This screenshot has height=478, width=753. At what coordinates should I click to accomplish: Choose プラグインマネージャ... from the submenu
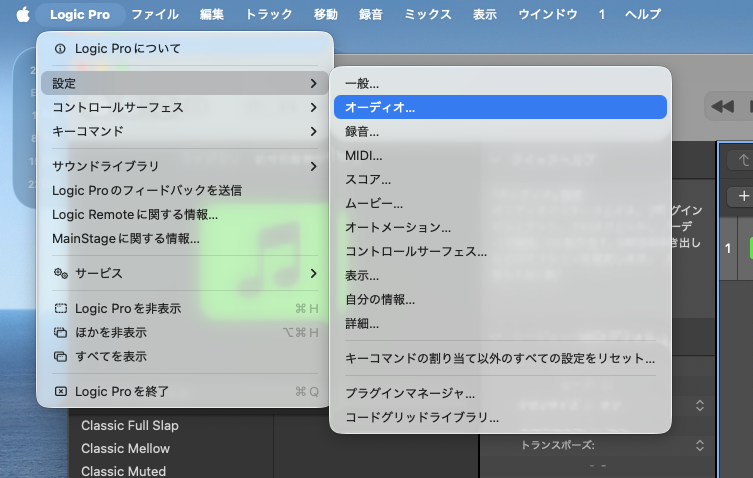click(x=410, y=393)
